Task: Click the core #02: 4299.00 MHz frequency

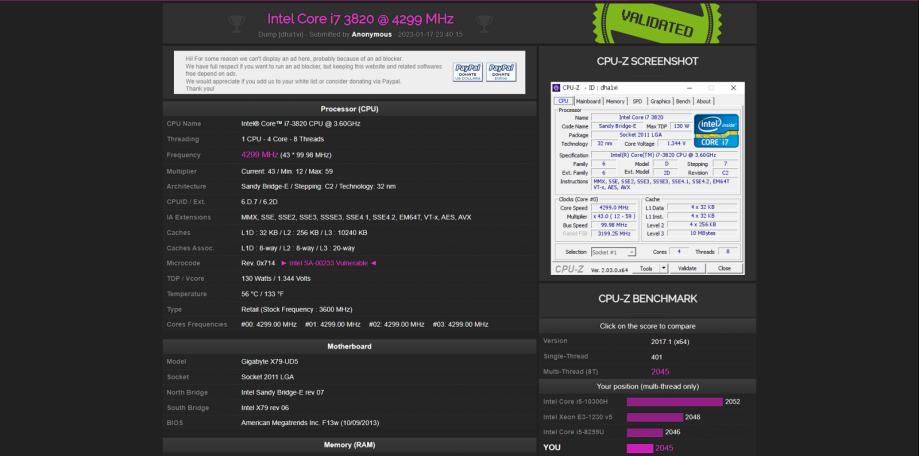Action: coord(396,324)
